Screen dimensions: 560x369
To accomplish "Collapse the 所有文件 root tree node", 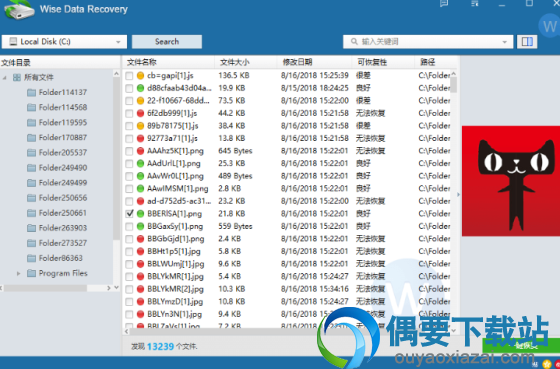I will pyautogui.click(x=5, y=78).
